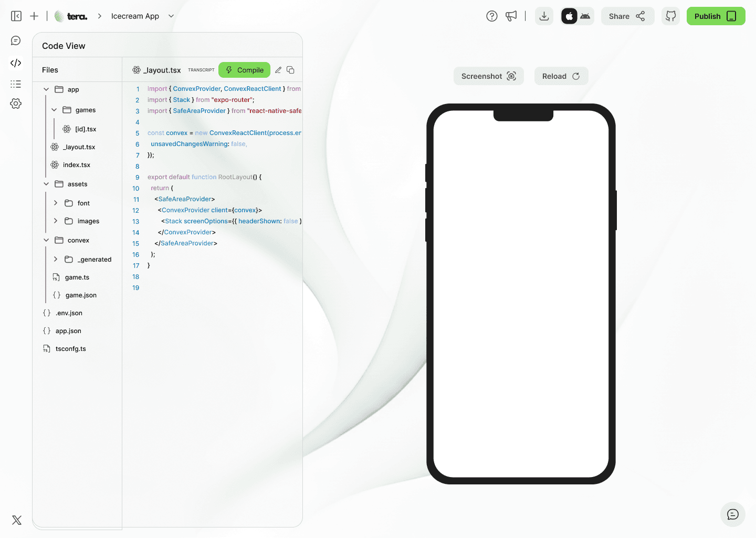Click the plus new project icon
The width and height of the screenshot is (756, 538).
click(x=34, y=16)
